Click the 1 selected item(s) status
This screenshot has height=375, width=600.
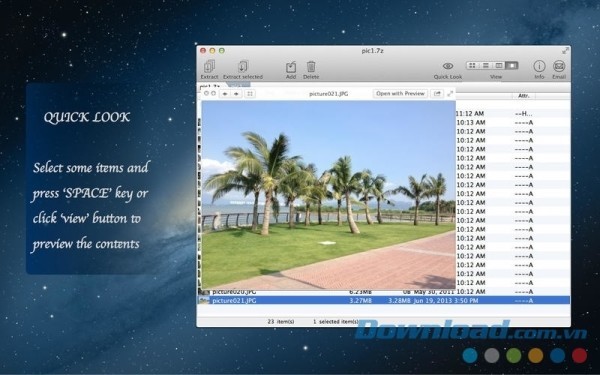click(x=336, y=321)
